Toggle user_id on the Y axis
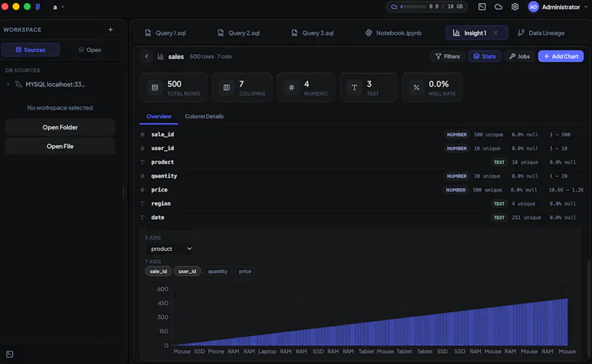 (x=187, y=271)
